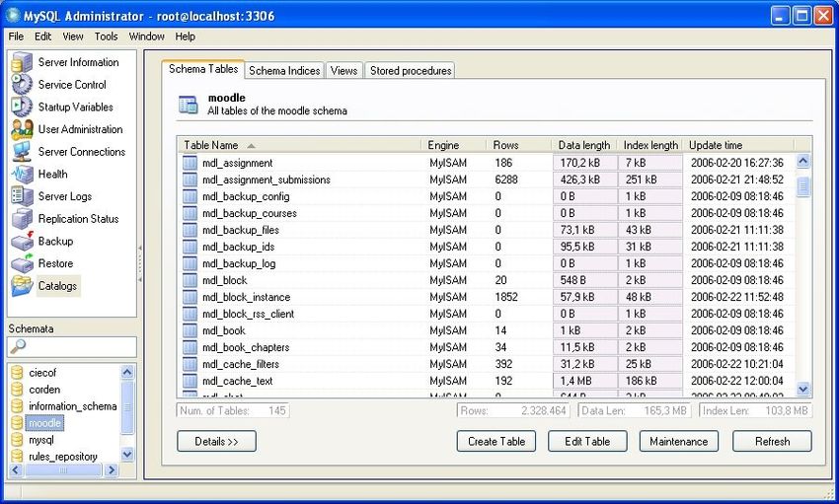Click the information_schema database icon

coord(17,406)
